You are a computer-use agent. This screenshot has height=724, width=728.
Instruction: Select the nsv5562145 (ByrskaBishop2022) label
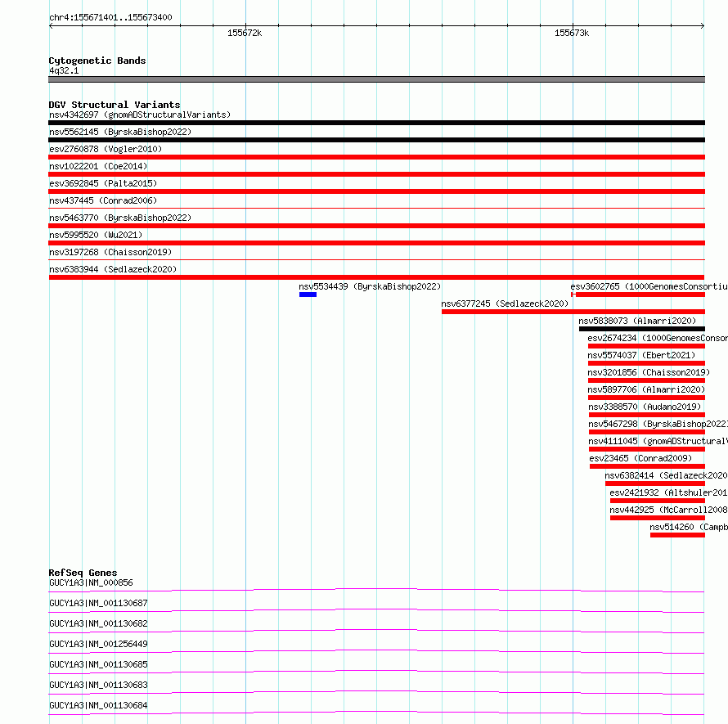pyautogui.click(x=120, y=132)
